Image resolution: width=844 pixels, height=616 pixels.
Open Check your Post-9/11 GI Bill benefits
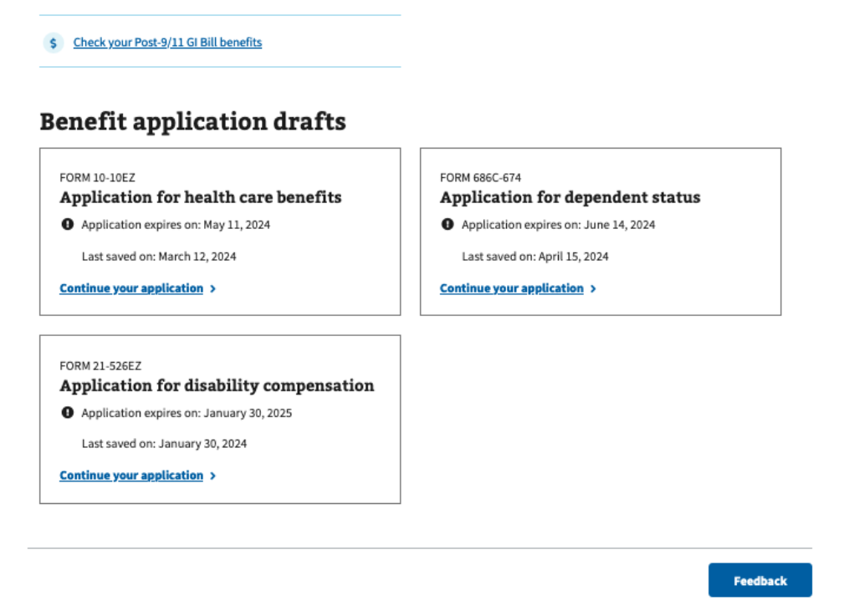tap(167, 42)
